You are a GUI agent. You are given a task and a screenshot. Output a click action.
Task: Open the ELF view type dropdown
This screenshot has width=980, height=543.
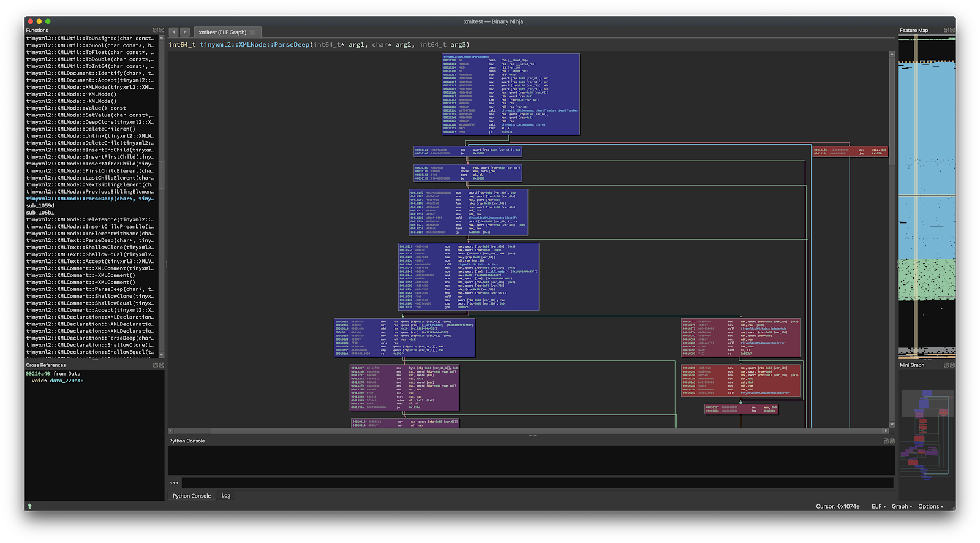(879, 506)
